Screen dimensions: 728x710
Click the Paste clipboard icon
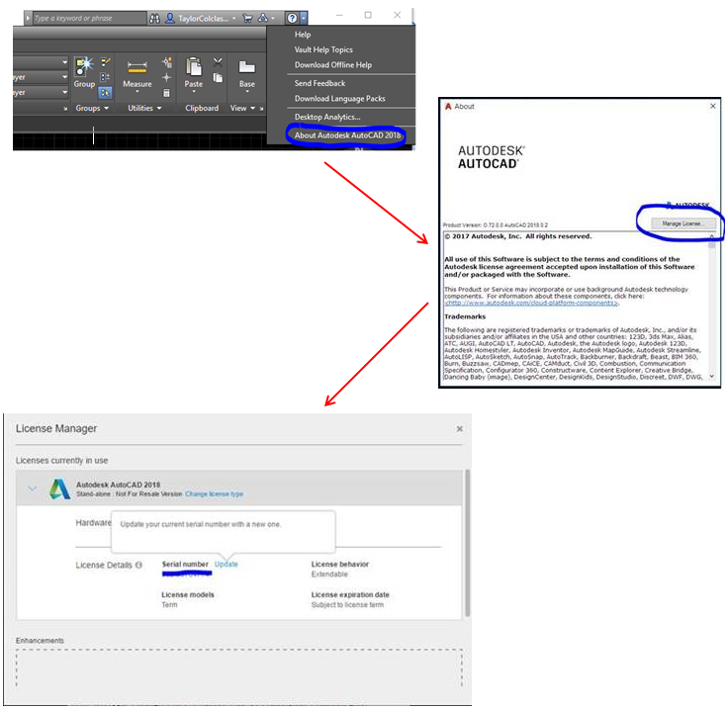coord(193,66)
